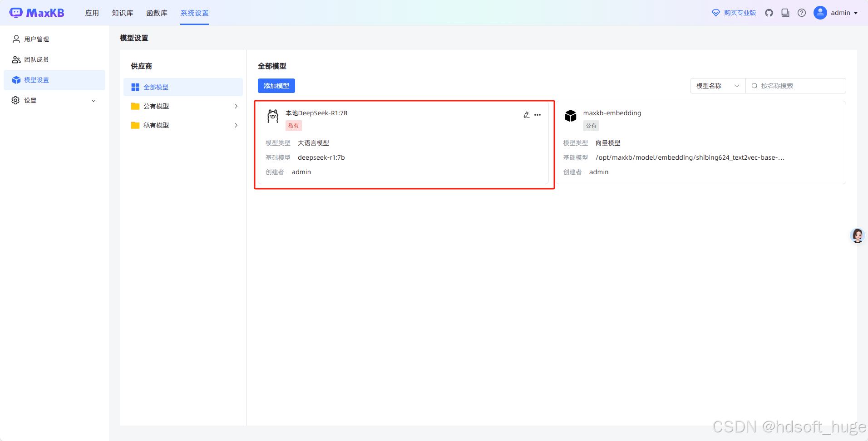Click the deepseek-r1:7b base model text
The height and width of the screenshot is (441, 868).
click(x=321, y=157)
